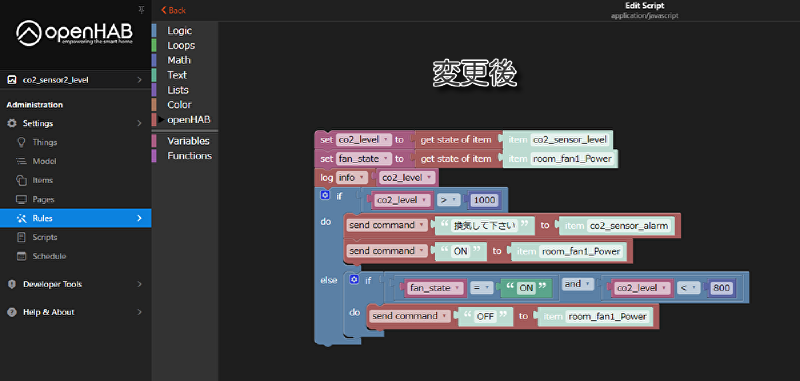
Task: Select the openHAB toolbox category
Action: point(188,119)
